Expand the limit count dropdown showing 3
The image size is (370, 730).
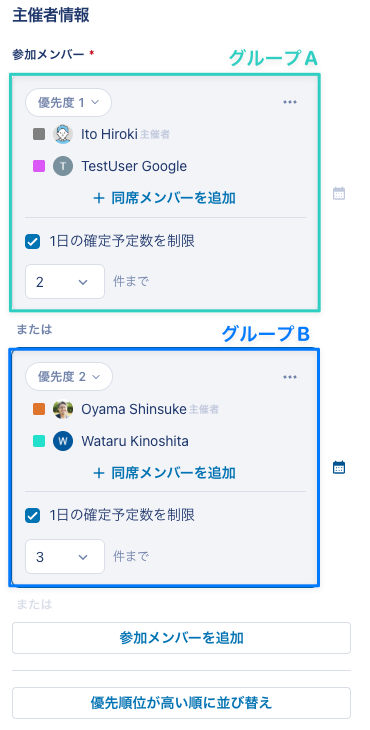65,556
